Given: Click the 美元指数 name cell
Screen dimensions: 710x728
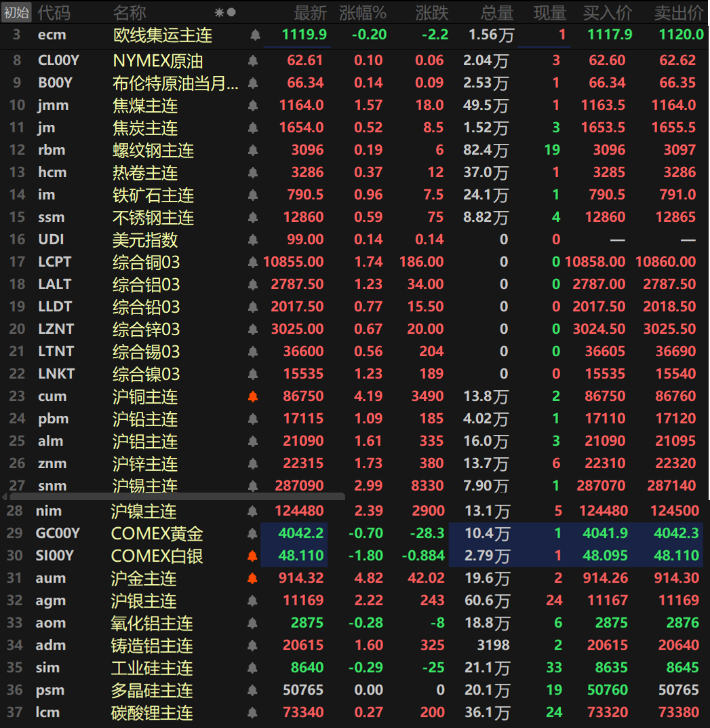Looking at the screenshot, I should coord(145,240).
